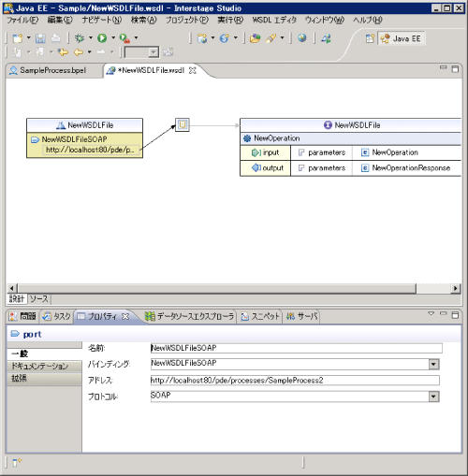Open the ナビゲート(N) menu

[x=102, y=21]
